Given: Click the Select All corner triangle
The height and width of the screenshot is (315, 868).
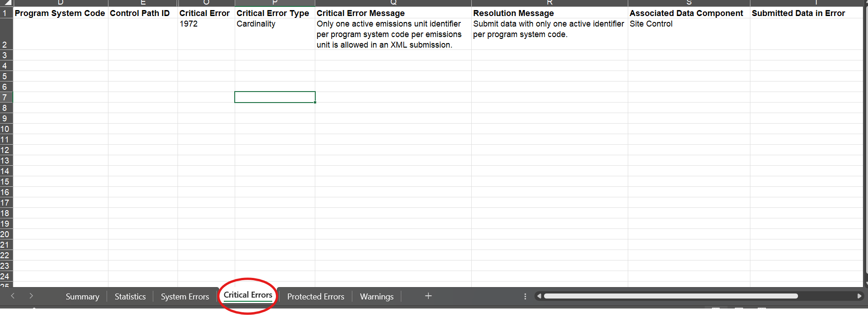Looking at the screenshot, I should tap(7, 3).
